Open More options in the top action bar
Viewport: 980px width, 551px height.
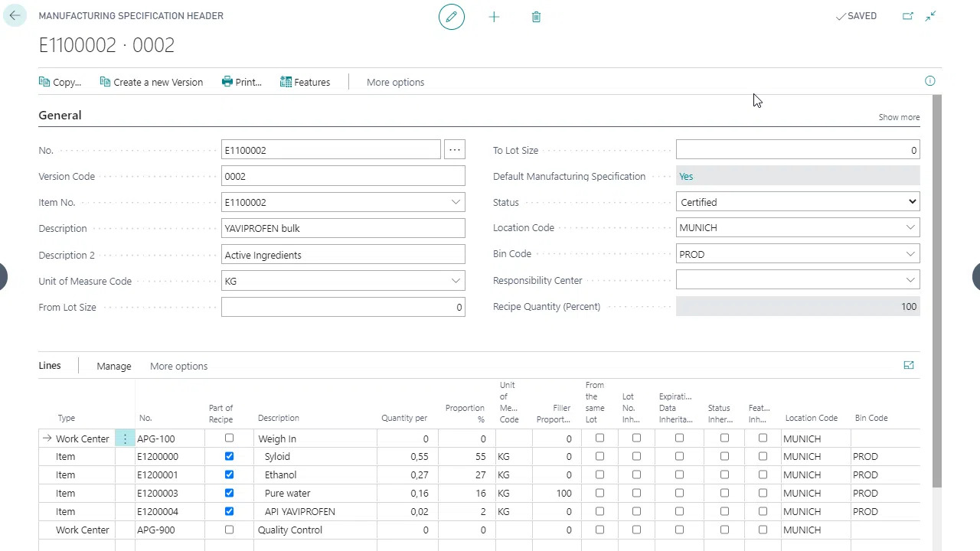[x=395, y=83]
